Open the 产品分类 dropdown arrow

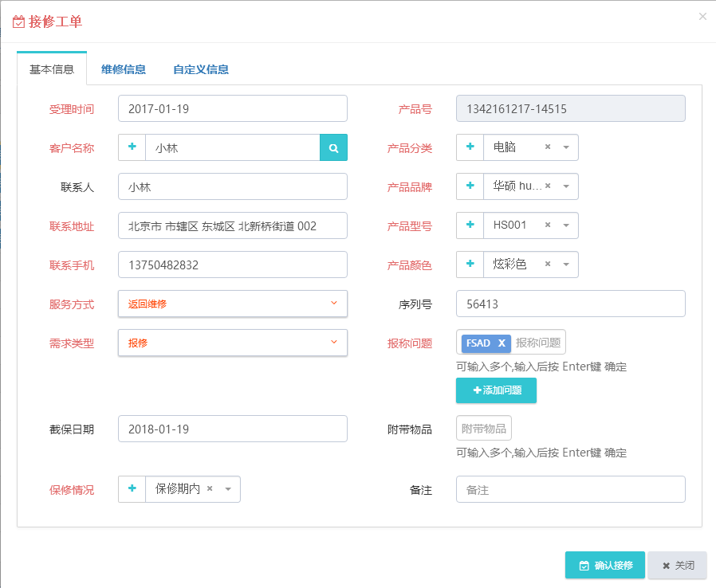(x=566, y=147)
